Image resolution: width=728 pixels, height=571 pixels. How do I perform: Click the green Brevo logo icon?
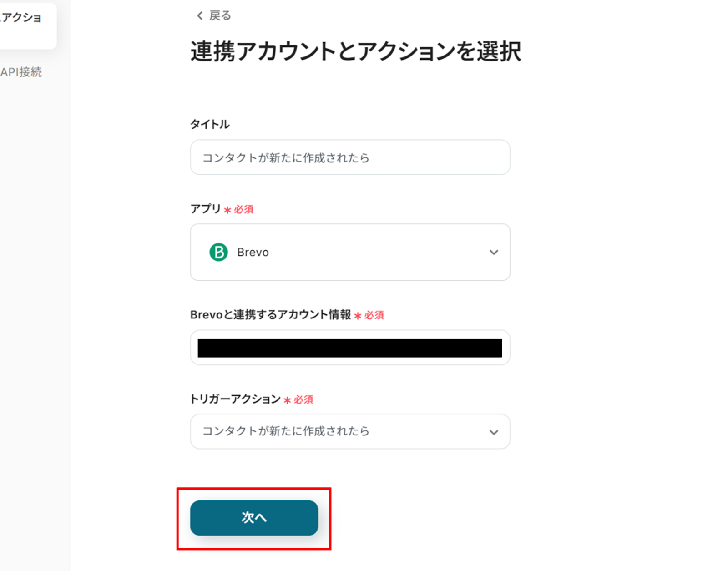coord(218,252)
